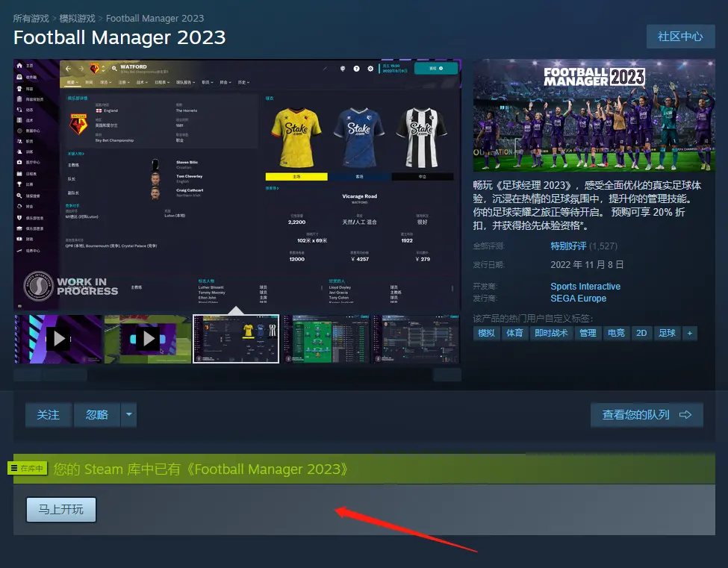Click the 电竞 tag

(616, 333)
